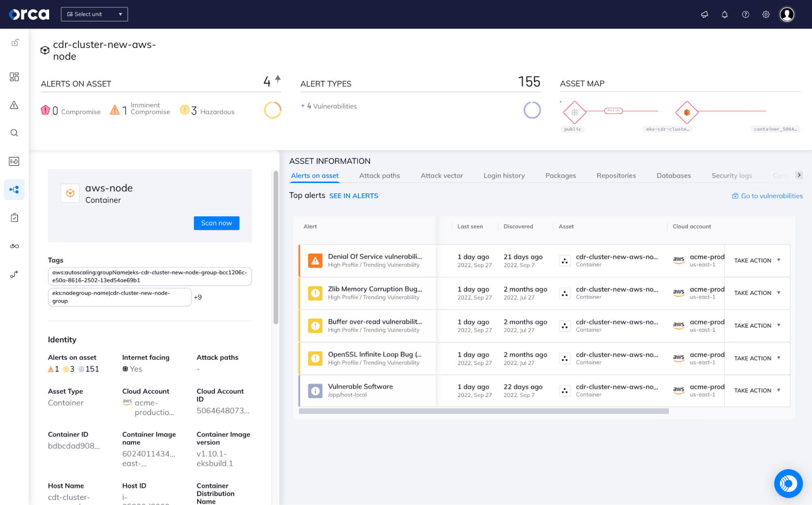Select the highlighted asset graph sidebar icon
The image size is (812, 505).
14,190
